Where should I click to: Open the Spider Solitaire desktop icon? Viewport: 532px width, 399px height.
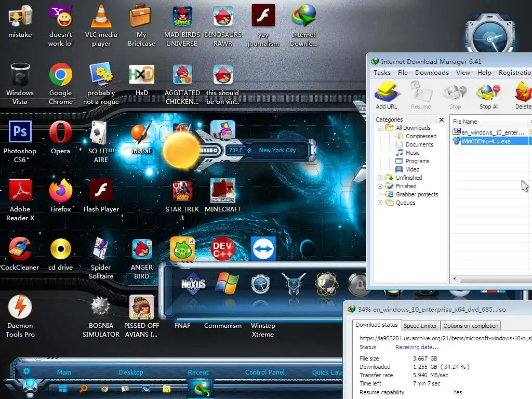[101, 258]
